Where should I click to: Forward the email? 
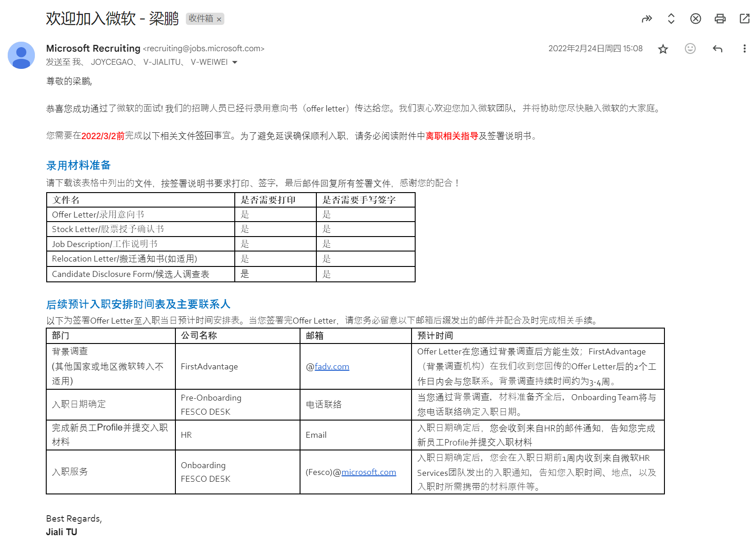(x=647, y=19)
